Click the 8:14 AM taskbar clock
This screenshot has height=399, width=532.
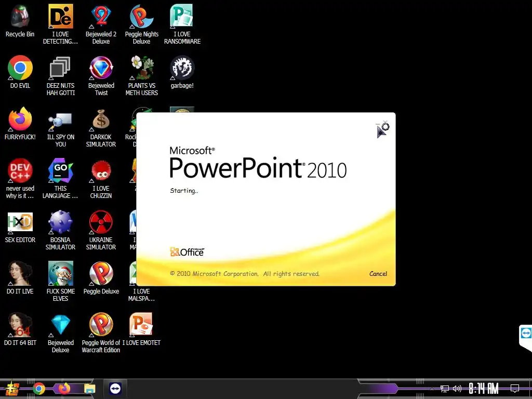point(484,389)
